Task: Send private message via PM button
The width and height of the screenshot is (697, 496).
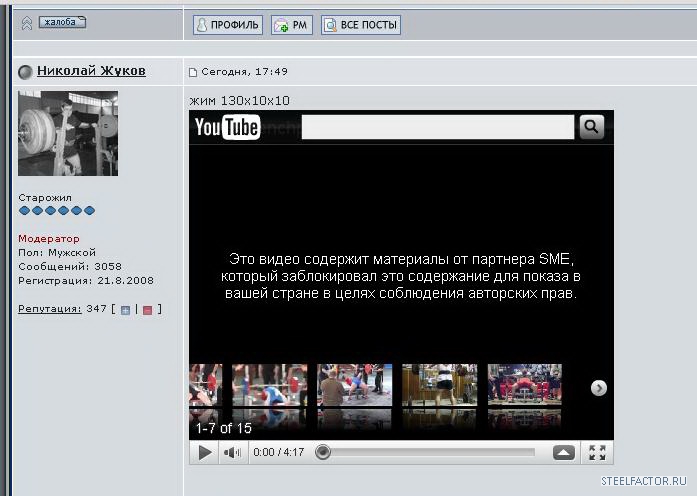Action: pos(291,25)
